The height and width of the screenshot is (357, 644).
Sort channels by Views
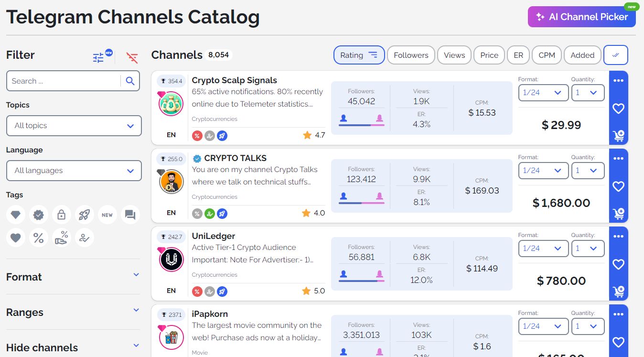pos(454,55)
